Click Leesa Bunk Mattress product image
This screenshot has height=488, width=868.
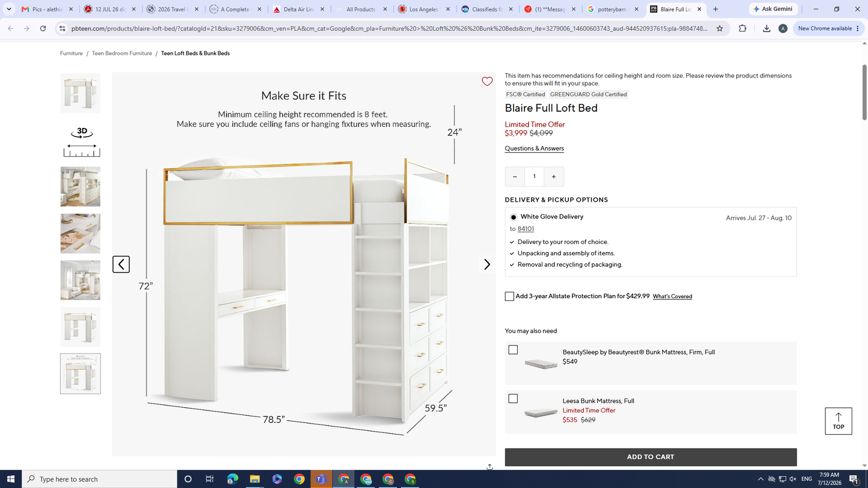point(540,413)
